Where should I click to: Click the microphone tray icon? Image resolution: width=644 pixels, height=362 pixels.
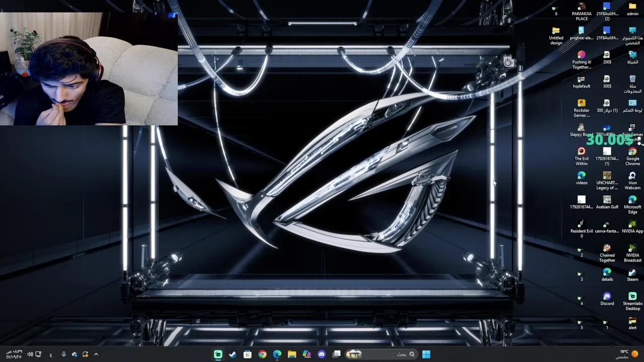63,354
